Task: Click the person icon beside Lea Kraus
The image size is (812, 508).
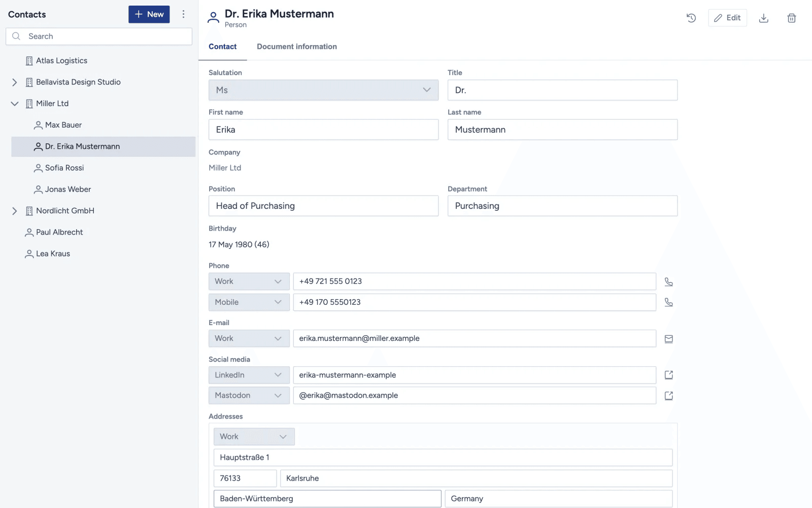Action: pyautogui.click(x=29, y=254)
